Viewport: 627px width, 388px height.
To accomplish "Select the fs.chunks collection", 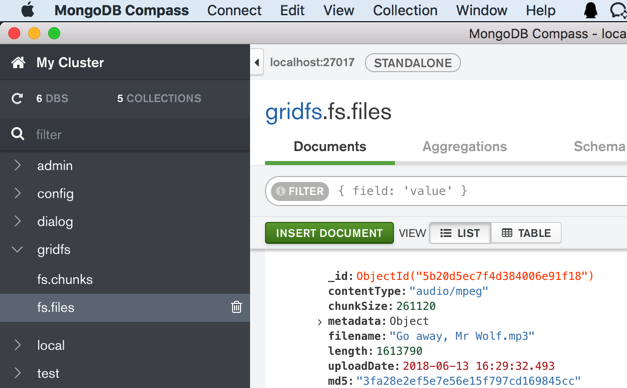I will (65, 279).
